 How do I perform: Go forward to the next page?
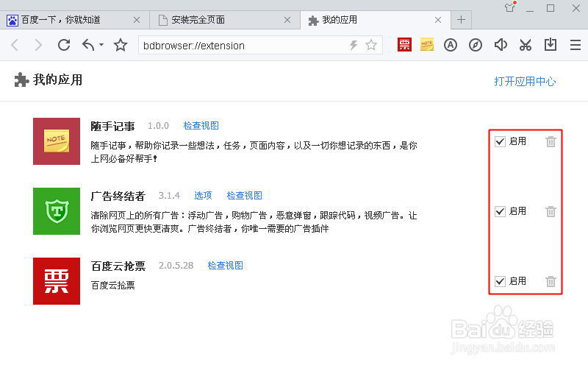click(x=38, y=45)
